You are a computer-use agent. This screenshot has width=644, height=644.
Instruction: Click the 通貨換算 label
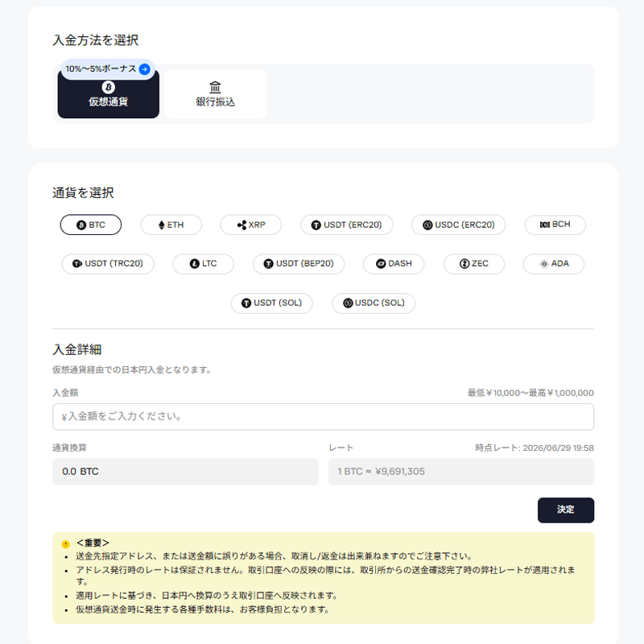click(69, 448)
